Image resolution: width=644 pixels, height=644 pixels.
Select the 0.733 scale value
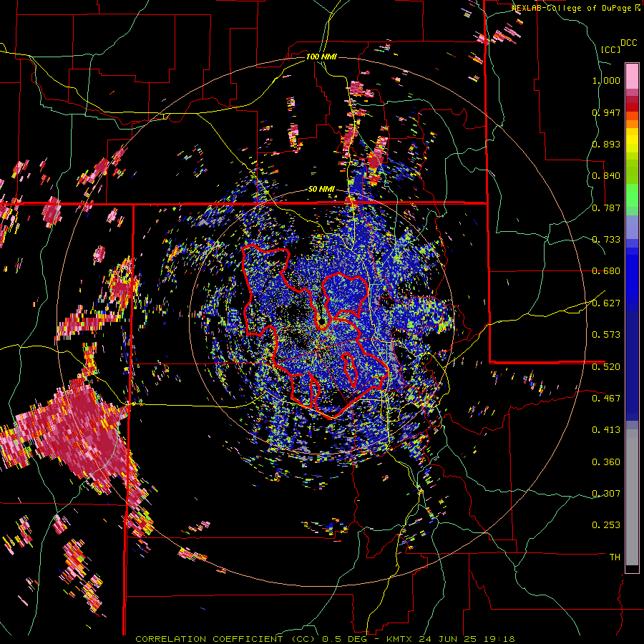(606, 240)
